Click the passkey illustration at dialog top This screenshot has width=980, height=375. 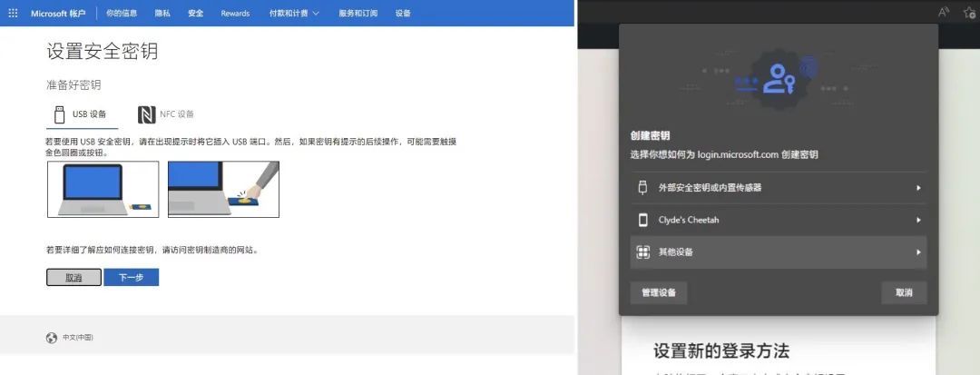click(779, 80)
